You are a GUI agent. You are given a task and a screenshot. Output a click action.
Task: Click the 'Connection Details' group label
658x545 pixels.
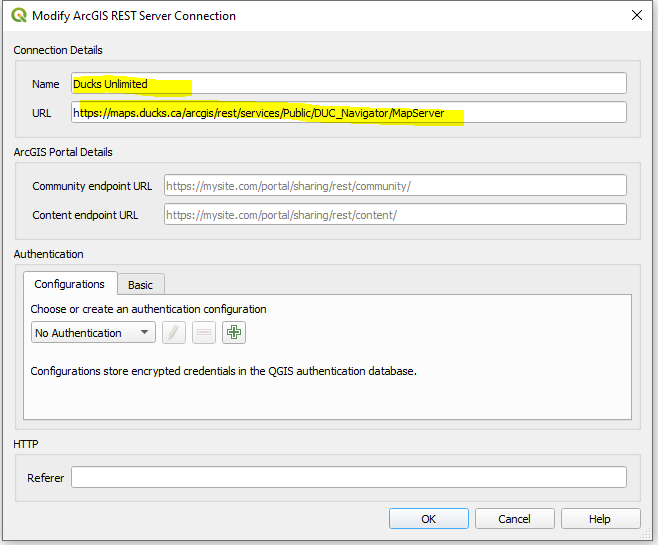[x=58, y=50]
